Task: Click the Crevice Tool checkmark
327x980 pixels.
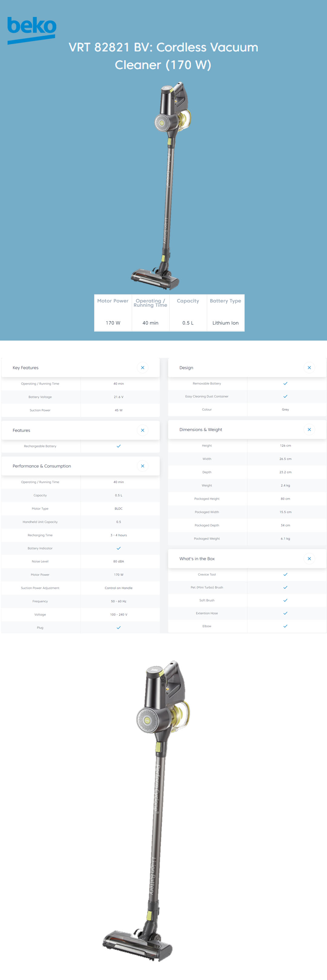Action: point(285,574)
